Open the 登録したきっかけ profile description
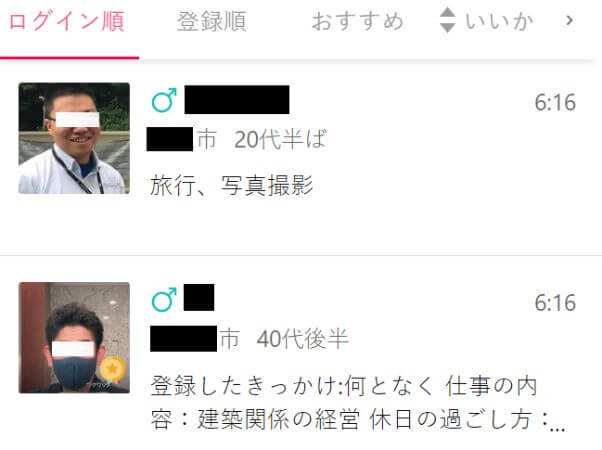This screenshot has width=602, height=450. coord(358,402)
